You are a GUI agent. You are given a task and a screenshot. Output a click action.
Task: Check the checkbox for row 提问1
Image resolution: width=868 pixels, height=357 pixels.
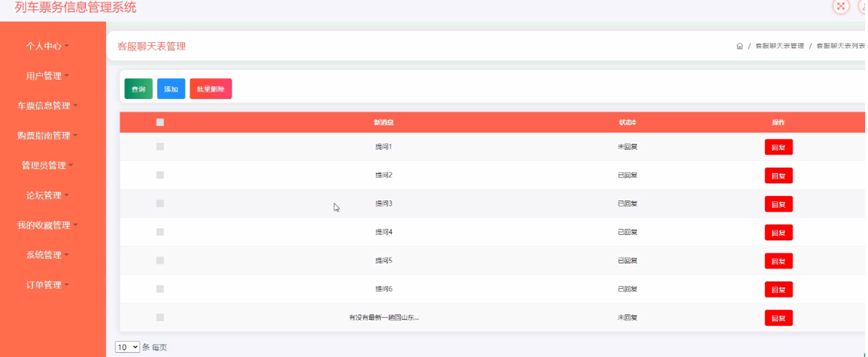[160, 147]
